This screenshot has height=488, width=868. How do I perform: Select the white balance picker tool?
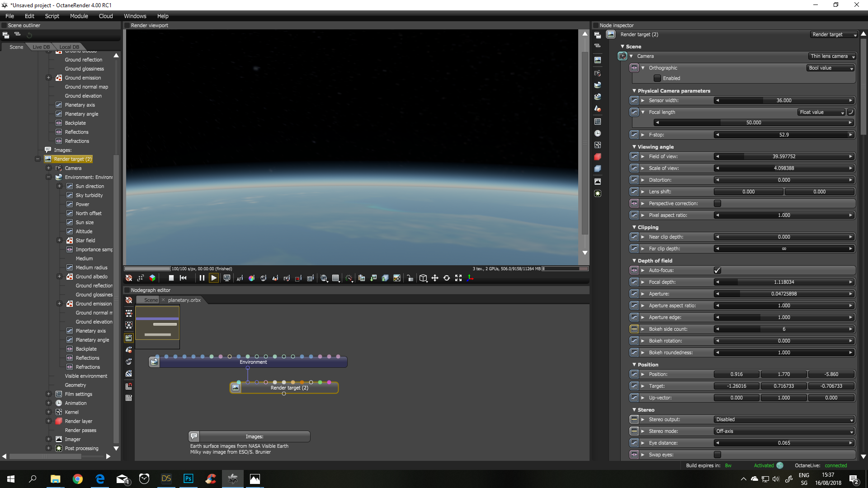(251, 278)
